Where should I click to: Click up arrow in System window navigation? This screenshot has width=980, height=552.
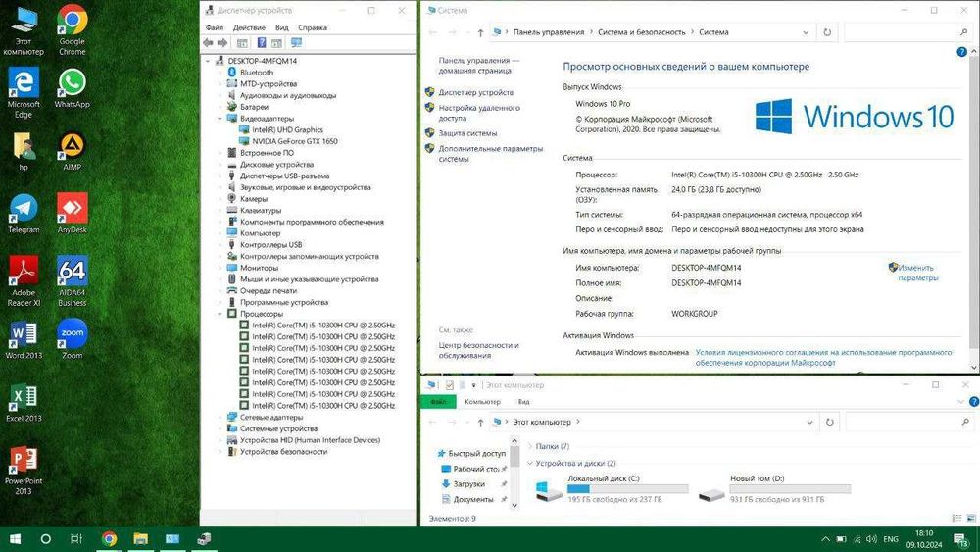pyautogui.click(x=480, y=32)
